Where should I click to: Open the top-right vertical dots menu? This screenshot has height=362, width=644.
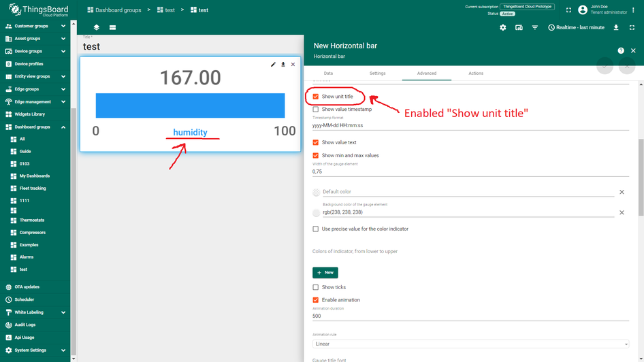(x=633, y=10)
